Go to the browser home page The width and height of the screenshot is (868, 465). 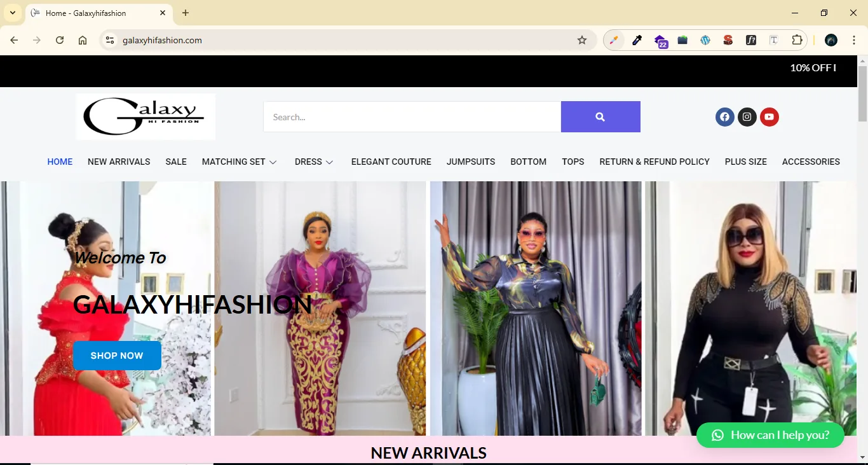pyautogui.click(x=83, y=40)
